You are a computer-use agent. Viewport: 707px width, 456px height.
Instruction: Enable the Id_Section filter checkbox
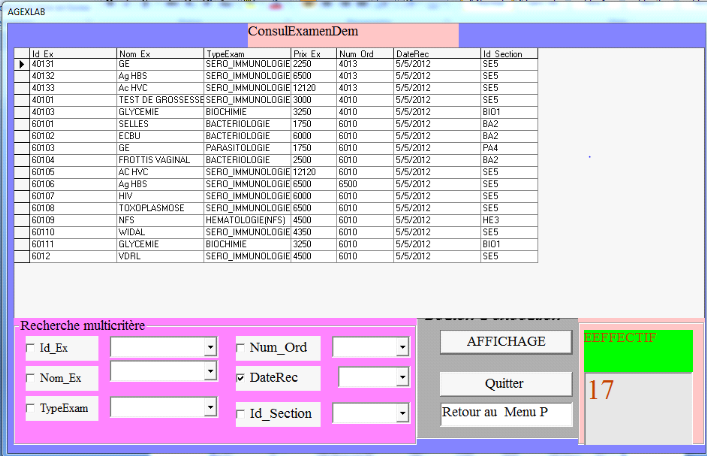pos(241,414)
